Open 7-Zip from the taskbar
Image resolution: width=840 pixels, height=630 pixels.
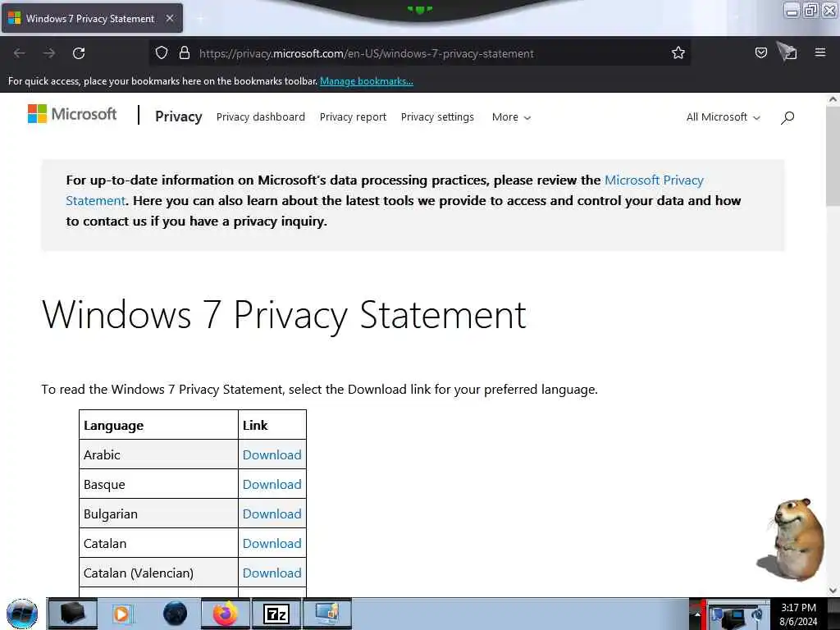(x=276, y=614)
